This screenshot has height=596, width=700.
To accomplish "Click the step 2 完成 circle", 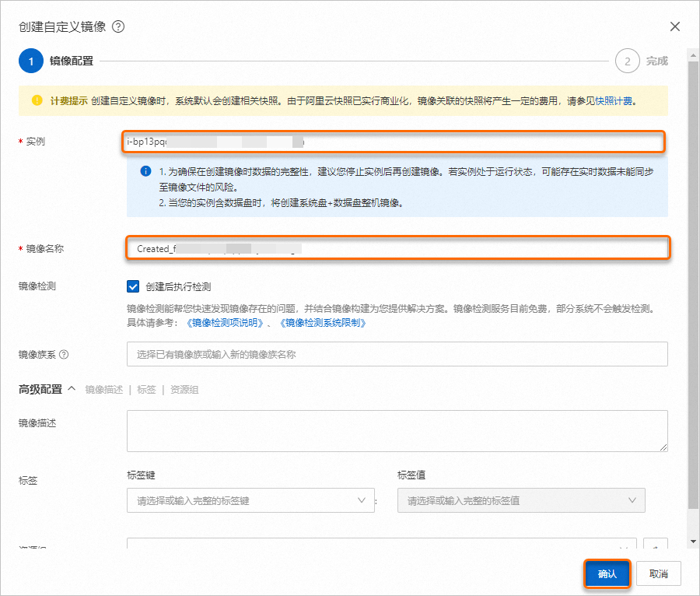I will click(x=627, y=61).
